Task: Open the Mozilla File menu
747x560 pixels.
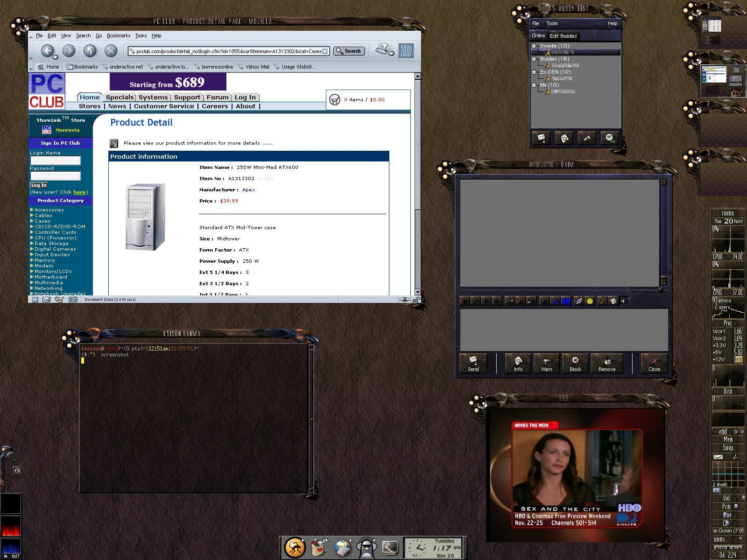Action: point(39,35)
